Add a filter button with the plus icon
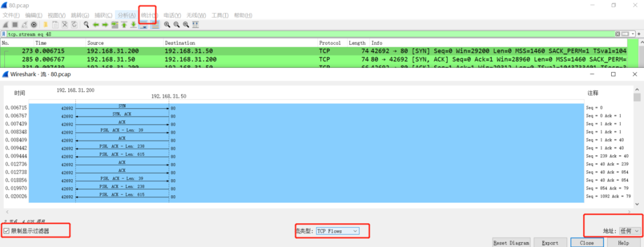Viewport: 644px width, 247px height. (x=639, y=34)
